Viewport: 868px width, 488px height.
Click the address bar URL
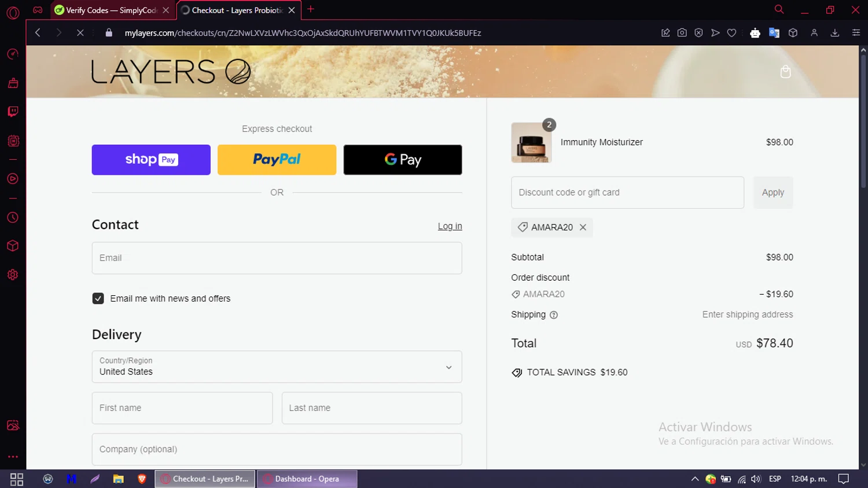303,33
